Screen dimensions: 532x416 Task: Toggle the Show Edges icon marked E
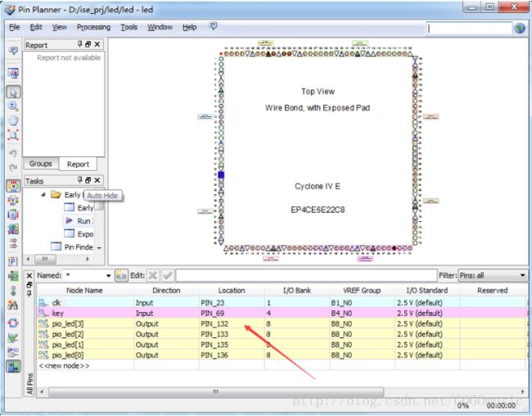pos(13,215)
